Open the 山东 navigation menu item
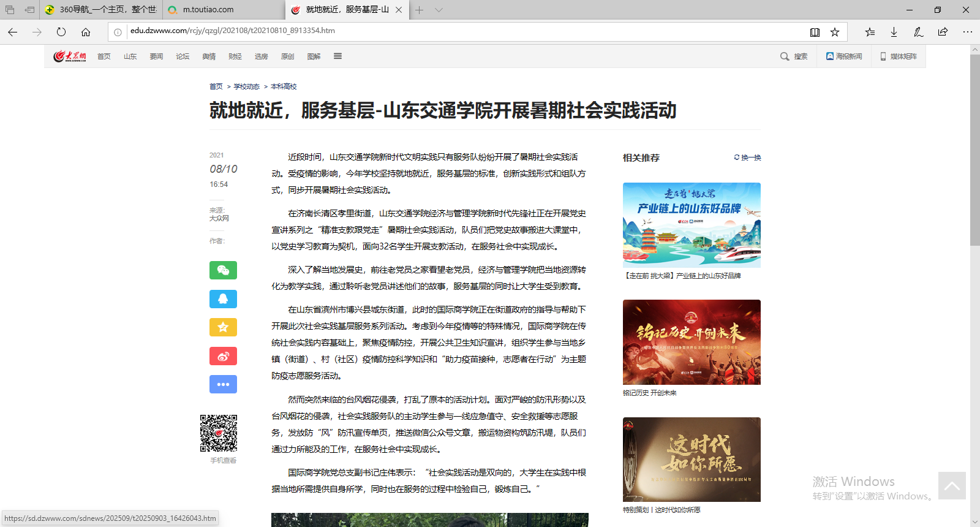The height and width of the screenshot is (527, 980). pos(130,56)
